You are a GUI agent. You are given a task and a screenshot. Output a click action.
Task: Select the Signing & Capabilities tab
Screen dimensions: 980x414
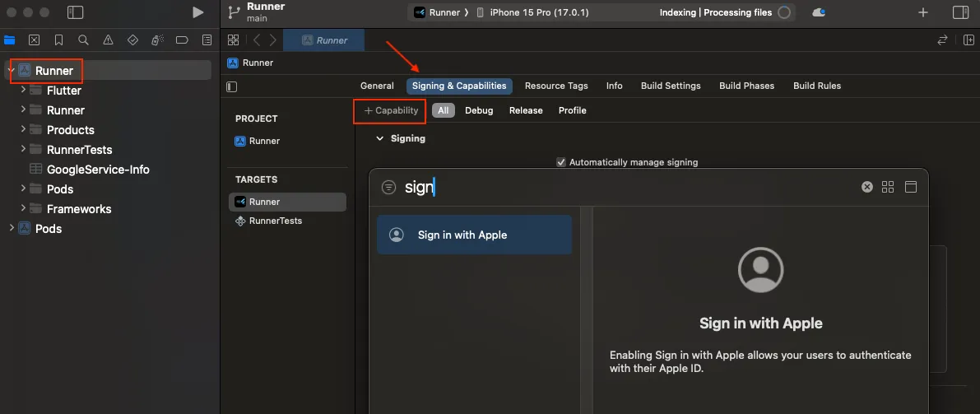click(459, 86)
